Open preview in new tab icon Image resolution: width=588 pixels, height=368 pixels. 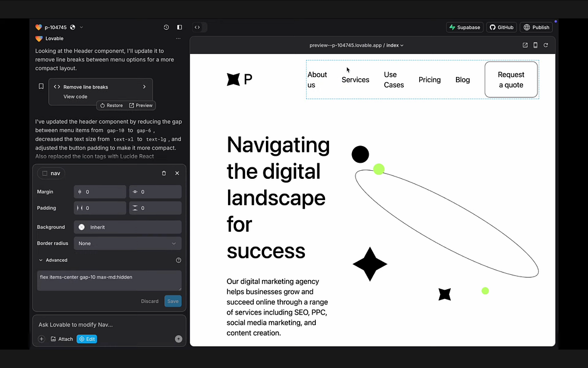pos(525,45)
